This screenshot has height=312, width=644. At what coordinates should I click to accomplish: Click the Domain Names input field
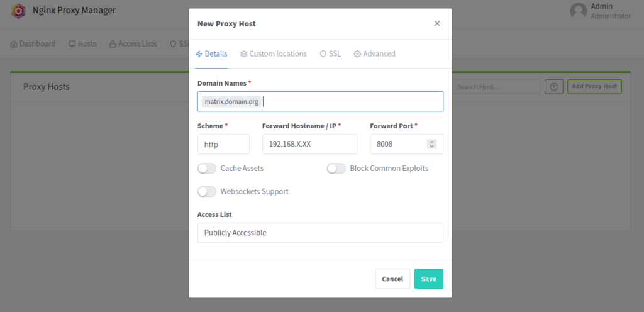320,101
